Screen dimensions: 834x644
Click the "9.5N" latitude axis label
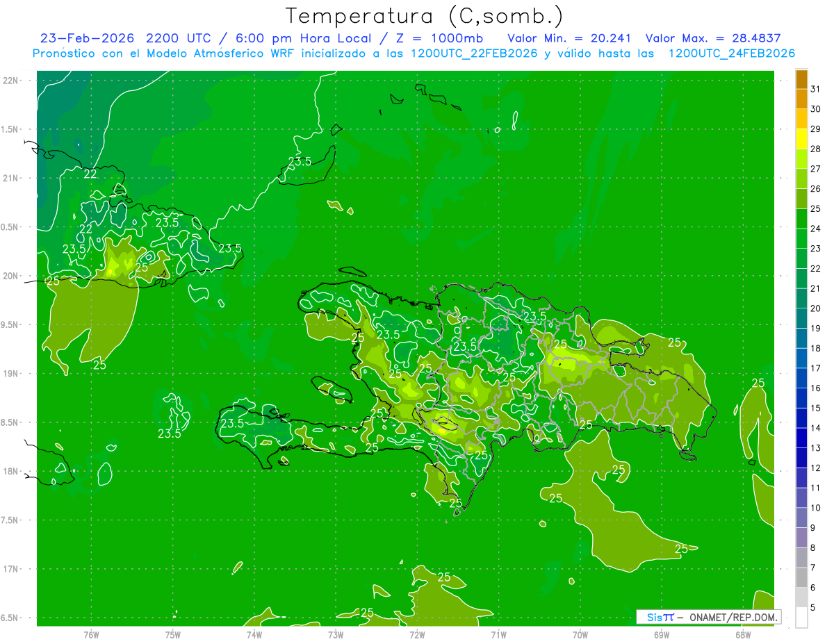point(10,324)
